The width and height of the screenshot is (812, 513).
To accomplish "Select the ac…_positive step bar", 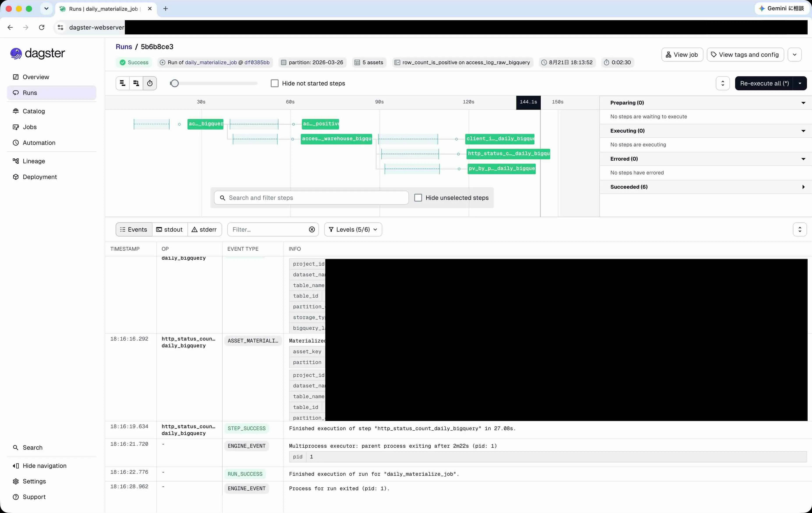I will [320, 124].
